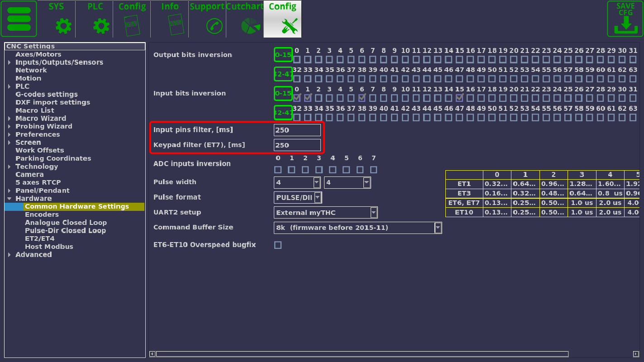Open the main hamburger menu
This screenshot has width=644, height=362.
pos(19,19)
